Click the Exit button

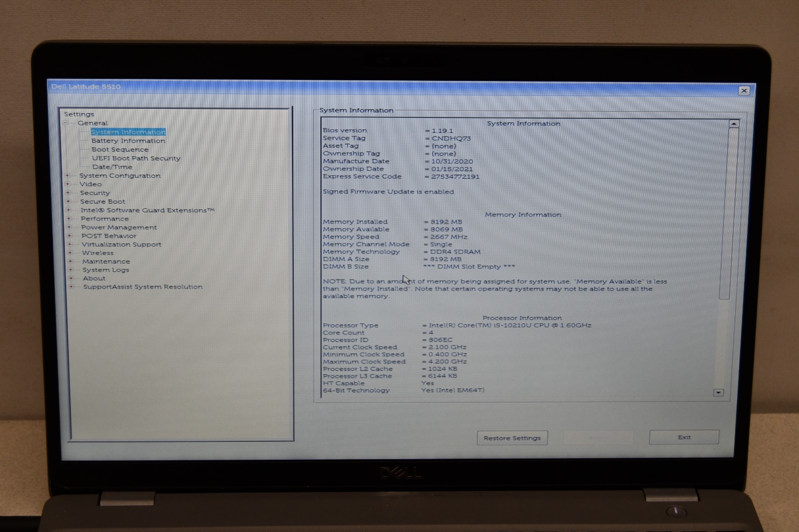[x=684, y=437]
